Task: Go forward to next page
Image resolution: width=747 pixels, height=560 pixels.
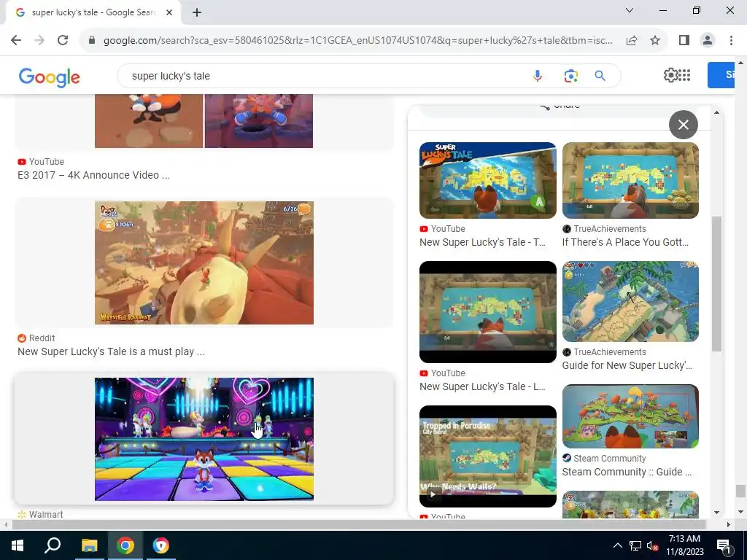Action: (x=39, y=41)
